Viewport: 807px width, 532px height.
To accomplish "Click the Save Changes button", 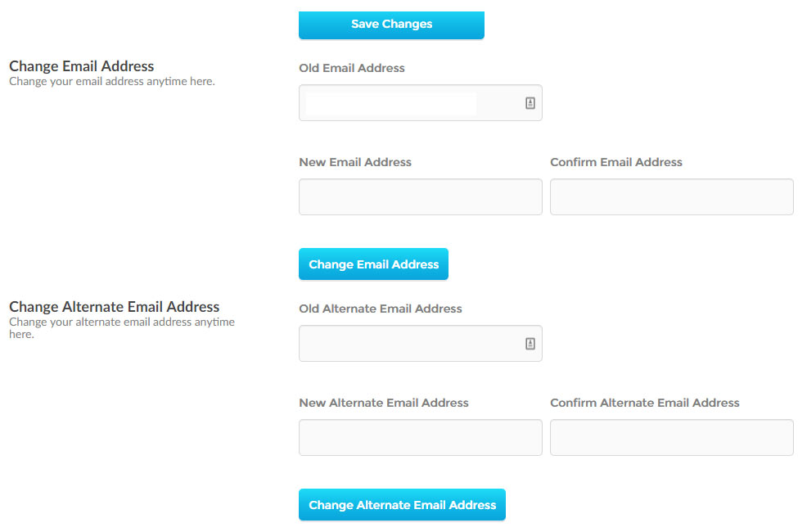I will pos(391,25).
